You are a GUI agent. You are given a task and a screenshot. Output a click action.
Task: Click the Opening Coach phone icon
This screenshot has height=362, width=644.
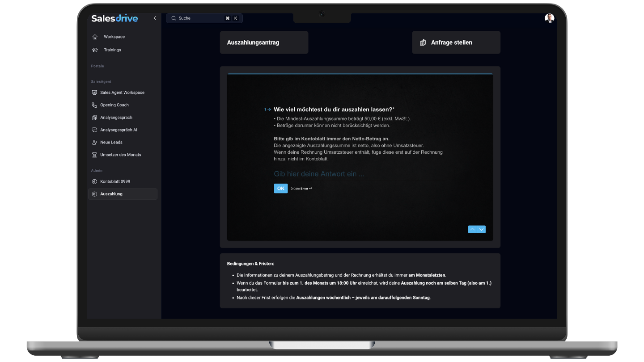click(94, 105)
